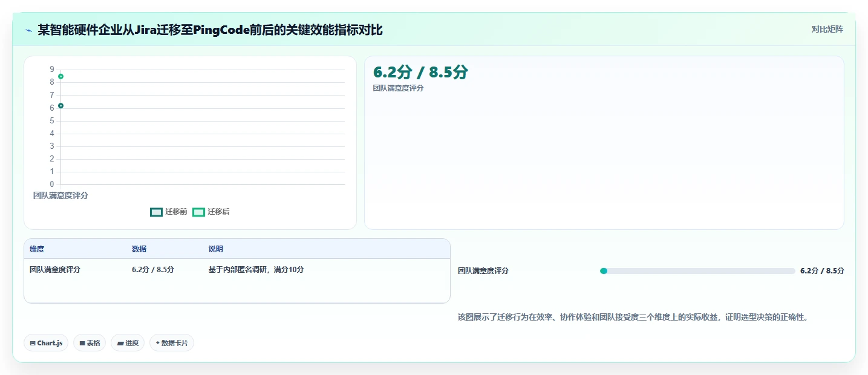
Task: Click the 迁移前 legend color box
Action: pos(156,212)
